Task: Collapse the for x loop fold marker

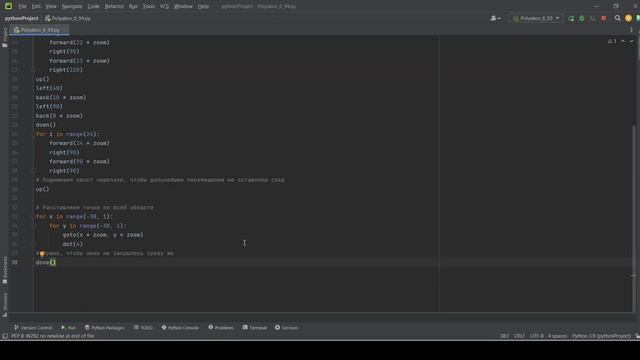Action: (34, 216)
